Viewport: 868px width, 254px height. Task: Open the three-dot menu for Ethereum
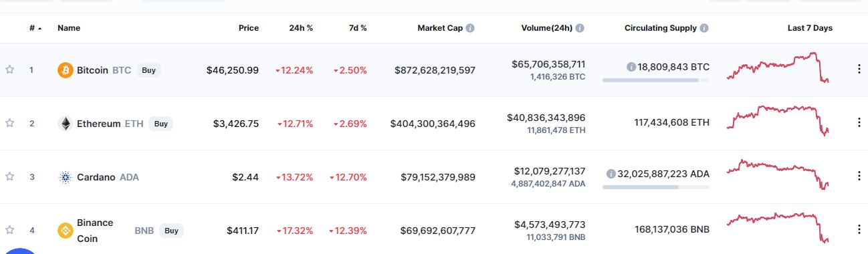coord(859,123)
